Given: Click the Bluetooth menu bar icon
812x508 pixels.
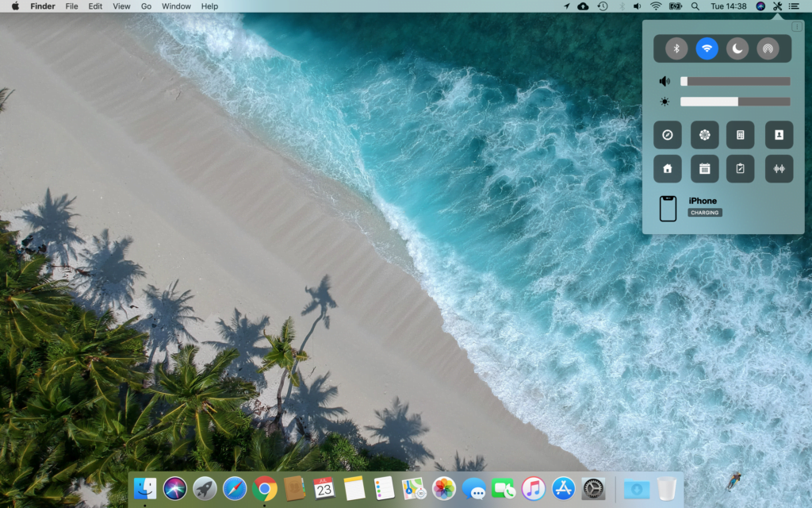Looking at the screenshot, I should (x=622, y=6).
